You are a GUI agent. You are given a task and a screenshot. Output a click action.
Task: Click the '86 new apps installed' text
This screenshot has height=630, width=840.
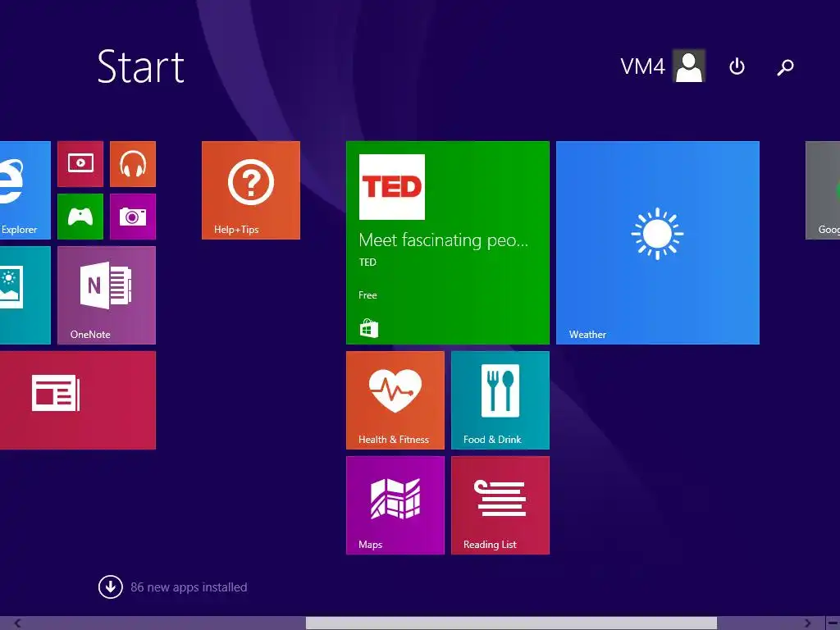click(189, 587)
